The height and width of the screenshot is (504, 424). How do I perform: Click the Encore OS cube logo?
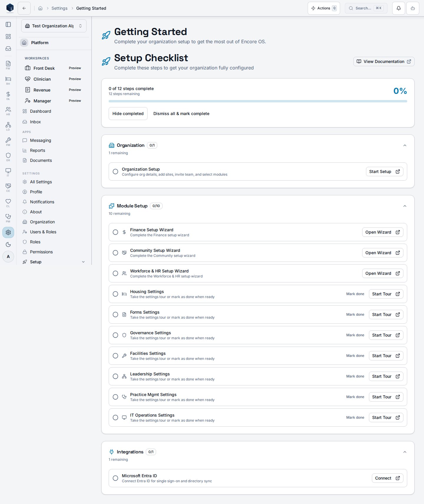tap(10, 8)
